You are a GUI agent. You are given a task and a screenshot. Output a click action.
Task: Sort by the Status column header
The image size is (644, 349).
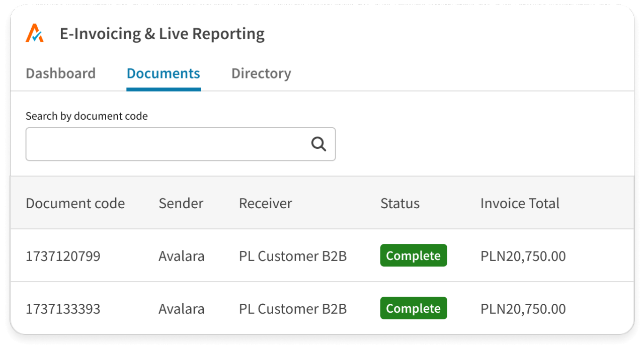click(x=399, y=203)
